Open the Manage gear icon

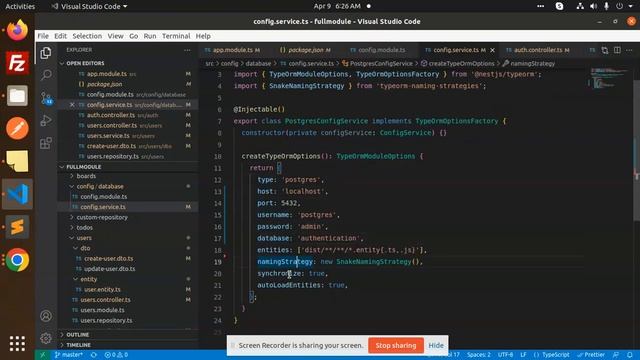click(x=46, y=338)
